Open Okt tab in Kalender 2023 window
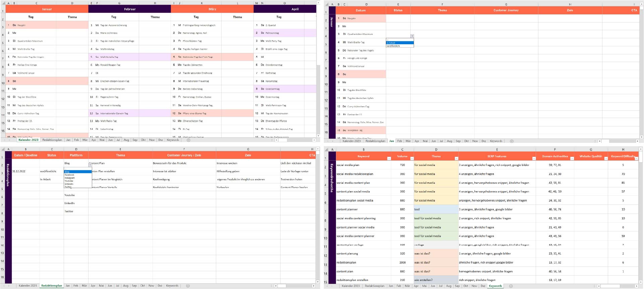 (x=143, y=140)
